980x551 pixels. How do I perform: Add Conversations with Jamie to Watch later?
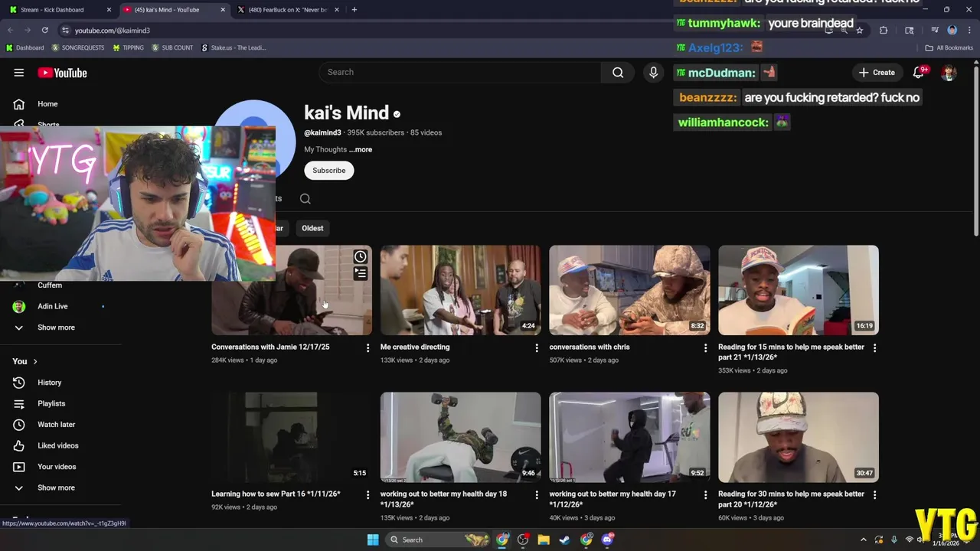[x=360, y=256]
